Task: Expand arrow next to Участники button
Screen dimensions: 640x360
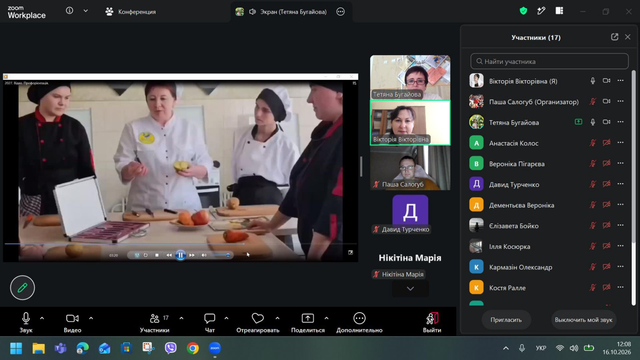Action: pos(181,318)
